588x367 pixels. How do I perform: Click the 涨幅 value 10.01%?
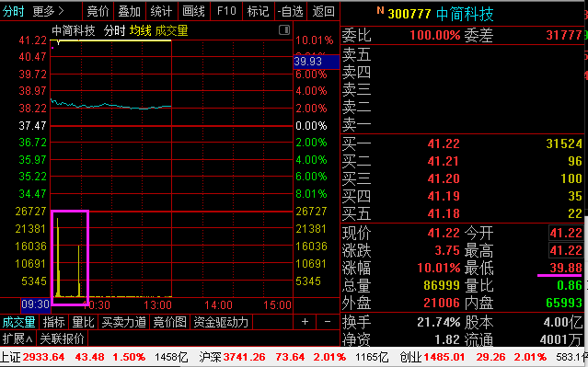tap(438, 268)
